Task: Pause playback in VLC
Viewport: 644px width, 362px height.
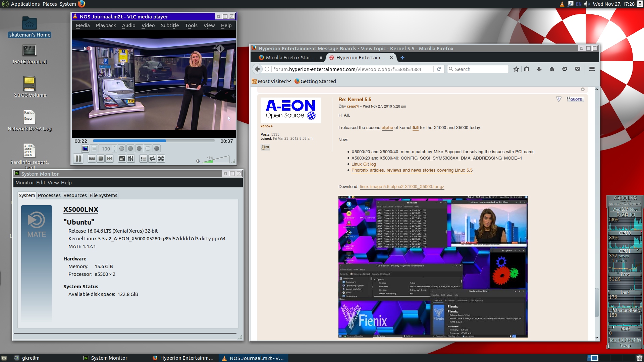Action: click(x=78, y=159)
